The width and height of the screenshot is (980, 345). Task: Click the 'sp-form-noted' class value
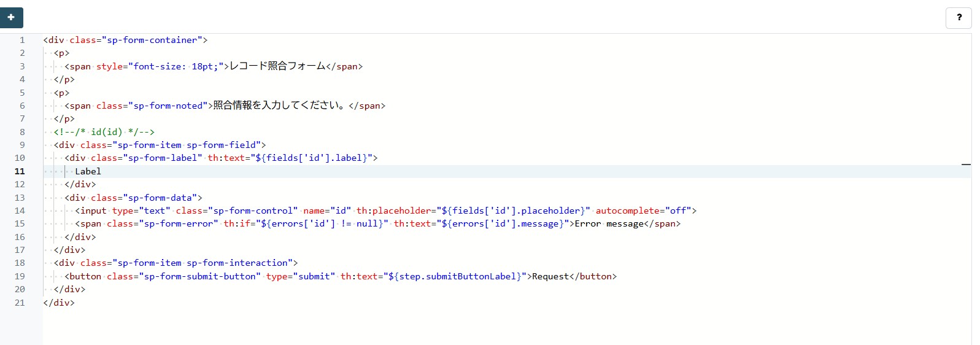(168, 106)
